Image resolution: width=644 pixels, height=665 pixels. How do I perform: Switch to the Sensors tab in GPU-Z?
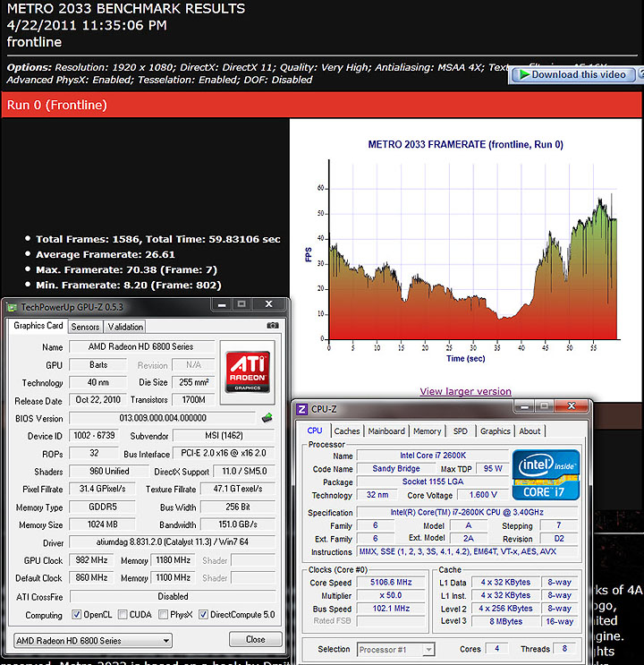85,327
